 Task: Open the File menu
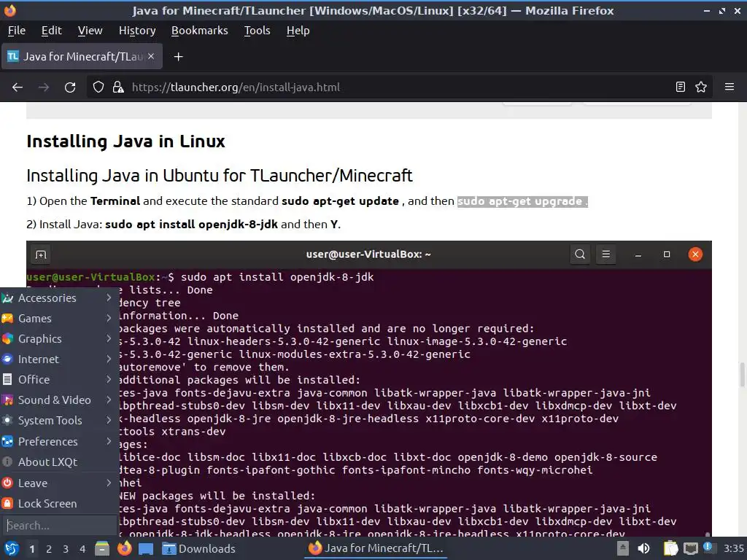[17, 31]
